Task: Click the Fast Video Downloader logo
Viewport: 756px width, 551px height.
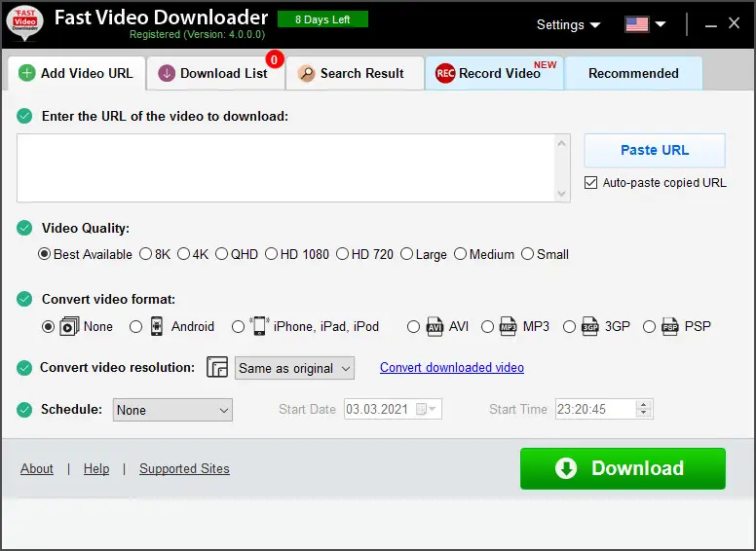Action: tap(24, 23)
